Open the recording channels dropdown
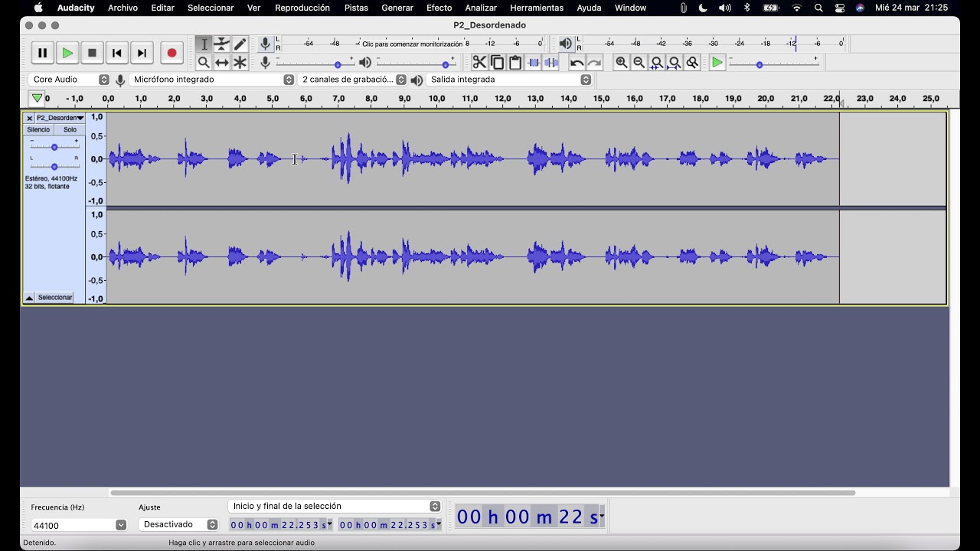The image size is (980, 551). [353, 80]
